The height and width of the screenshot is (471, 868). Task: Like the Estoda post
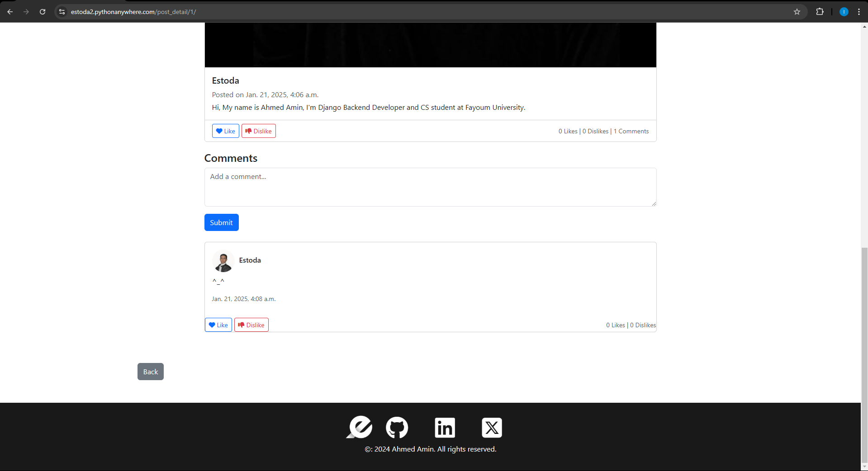[225, 131]
